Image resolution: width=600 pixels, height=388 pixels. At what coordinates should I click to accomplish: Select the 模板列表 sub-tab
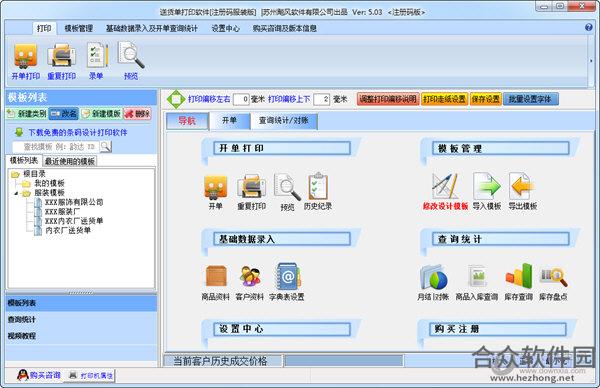click(24, 161)
